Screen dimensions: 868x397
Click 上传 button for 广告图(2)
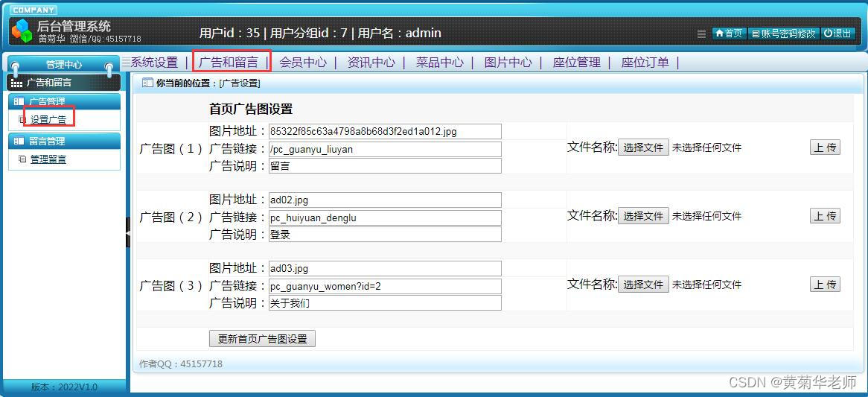pos(825,216)
